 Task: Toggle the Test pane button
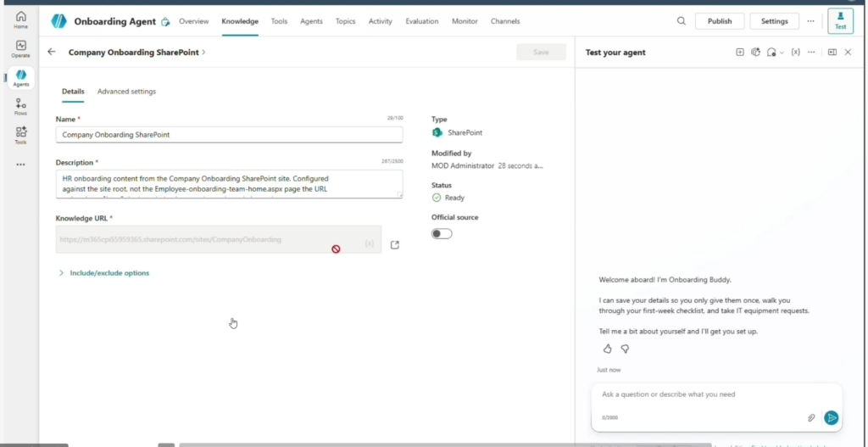(x=840, y=21)
